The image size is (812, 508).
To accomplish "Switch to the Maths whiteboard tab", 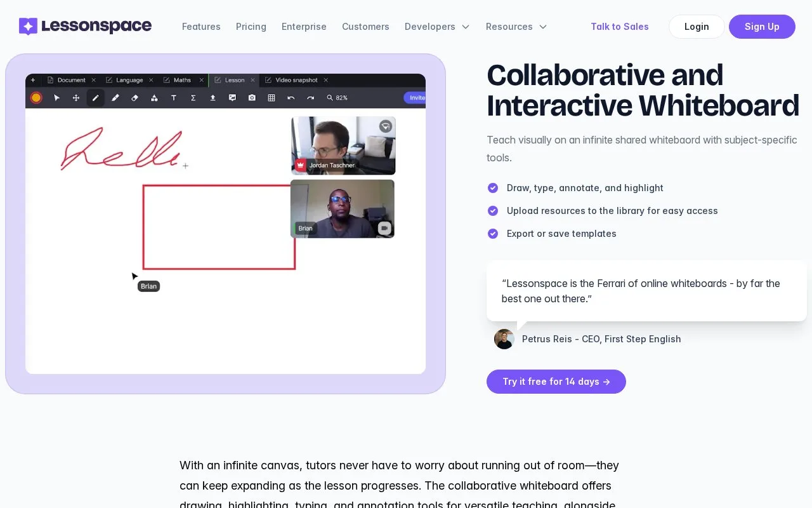I will (177, 80).
